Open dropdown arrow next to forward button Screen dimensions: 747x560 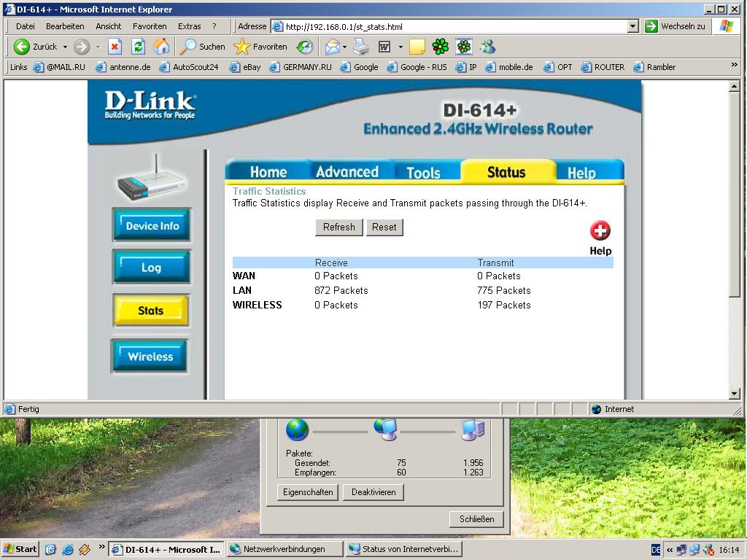click(98, 47)
